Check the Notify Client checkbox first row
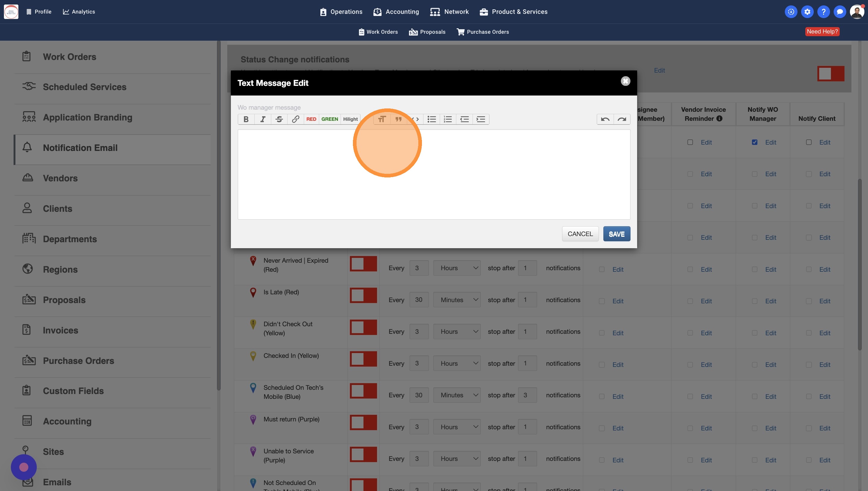868x491 pixels. tap(809, 142)
